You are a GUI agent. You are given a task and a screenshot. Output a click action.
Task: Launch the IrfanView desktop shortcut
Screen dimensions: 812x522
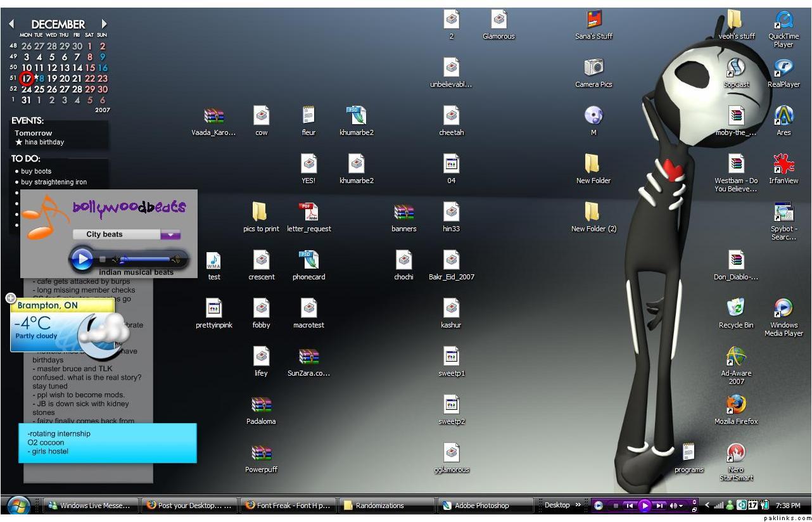(783, 164)
